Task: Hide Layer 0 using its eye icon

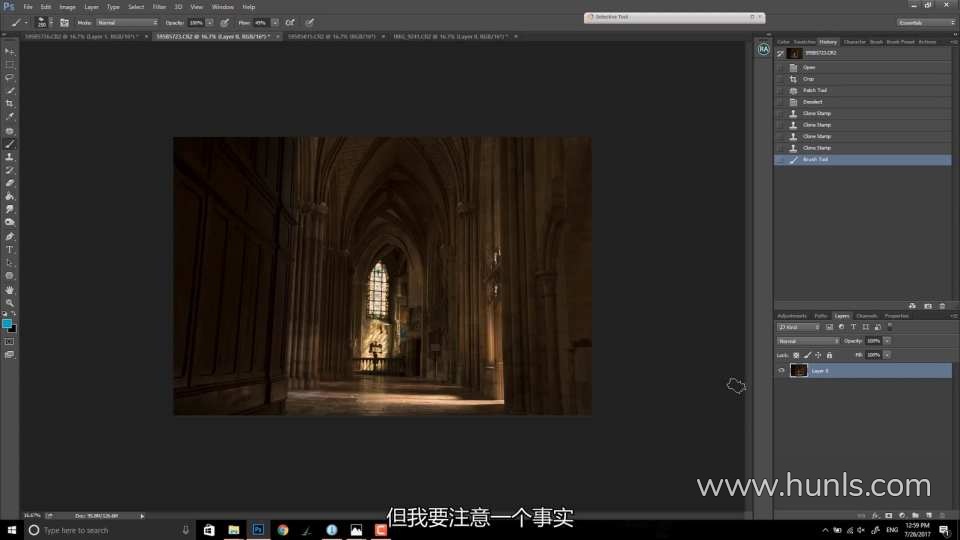Action: pyautogui.click(x=781, y=370)
